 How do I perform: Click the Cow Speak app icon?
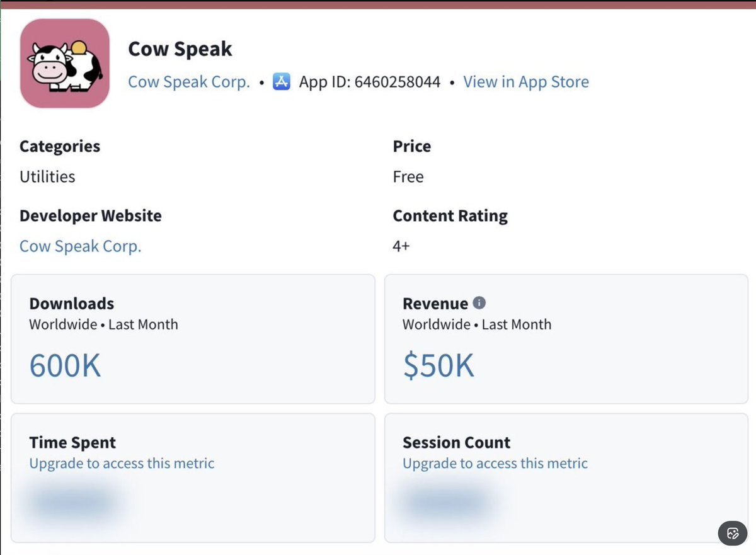(65, 63)
